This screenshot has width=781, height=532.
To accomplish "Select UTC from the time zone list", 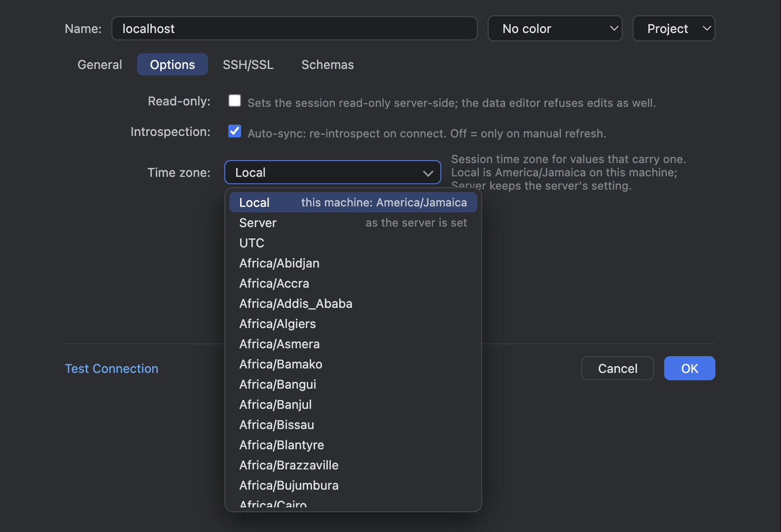I will pos(353,243).
